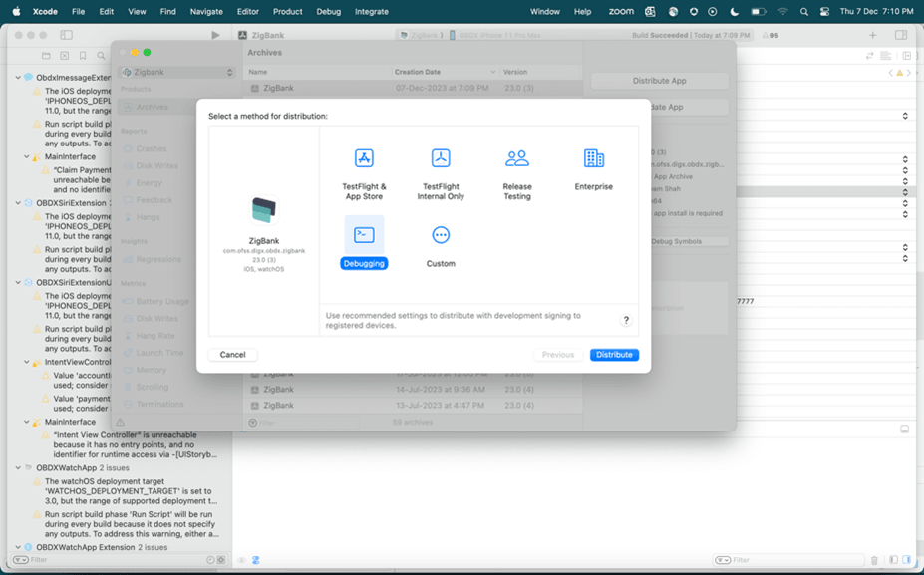Choose the Release Testing distribution option
This screenshot has height=575, width=924.
click(x=517, y=174)
